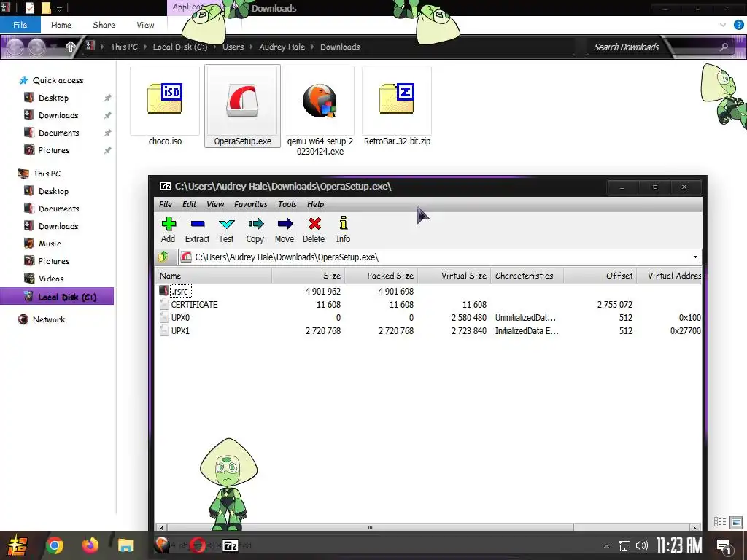Viewport: 747px width, 560px height.
Task: Open File Explorer from the taskbar
Action: point(125,545)
